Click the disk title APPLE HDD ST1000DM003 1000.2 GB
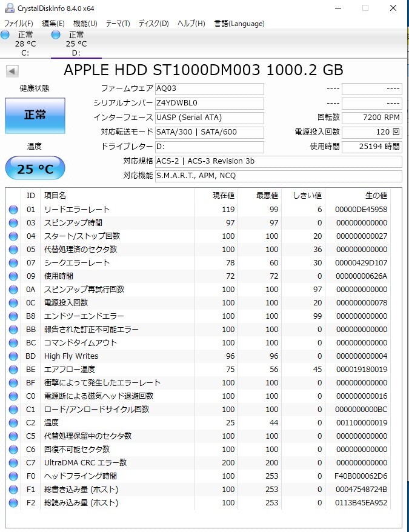 (204, 70)
